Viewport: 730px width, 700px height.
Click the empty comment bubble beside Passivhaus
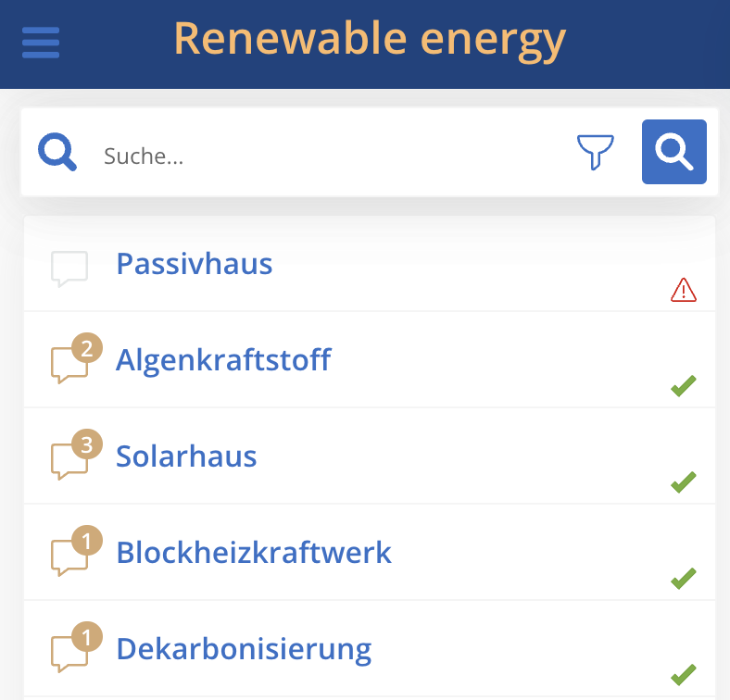pyautogui.click(x=69, y=269)
